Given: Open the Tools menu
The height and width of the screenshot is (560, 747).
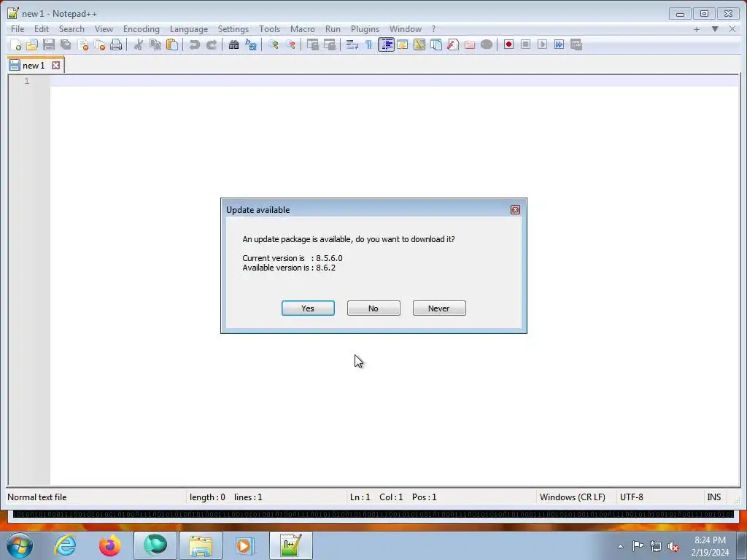Looking at the screenshot, I should pyautogui.click(x=269, y=29).
